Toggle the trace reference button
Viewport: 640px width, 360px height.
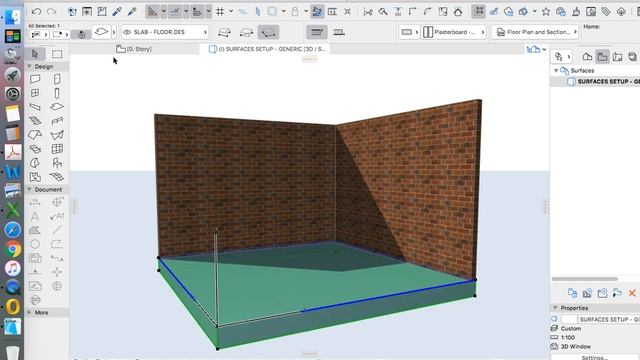click(x=317, y=11)
